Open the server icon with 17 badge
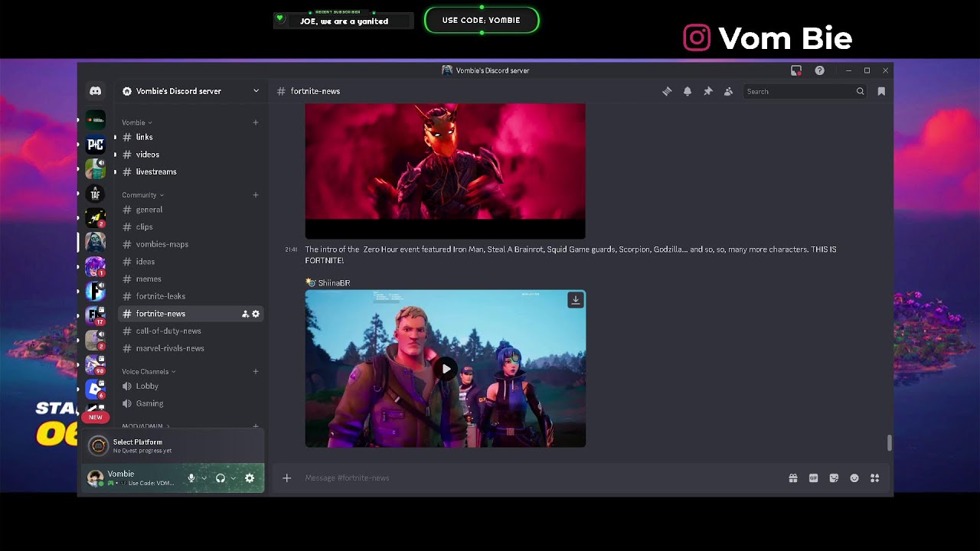Viewport: 980px width, 551px height. tap(95, 315)
